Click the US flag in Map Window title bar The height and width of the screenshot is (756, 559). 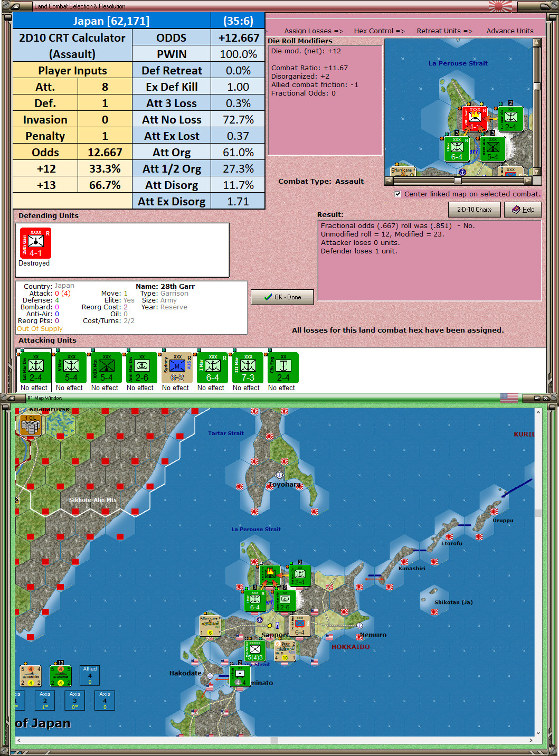[509, 398]
